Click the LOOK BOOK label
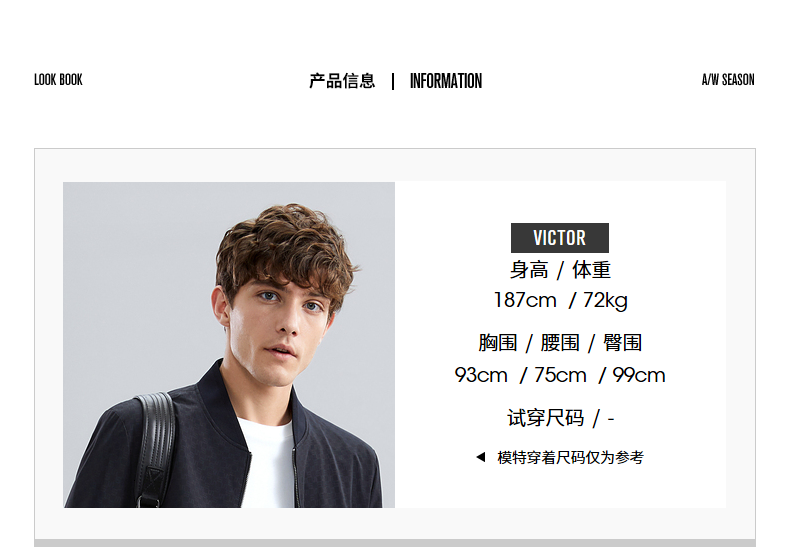 click(x=58, y=80)
